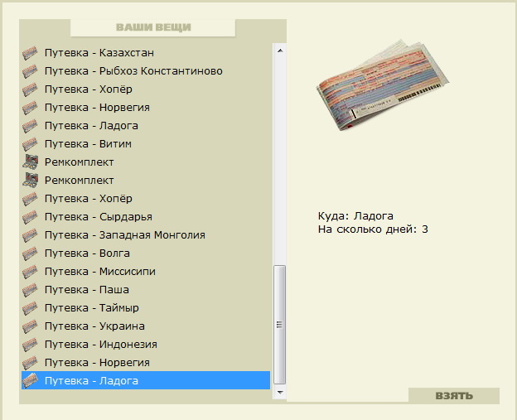Image resolution: width=517 pixels, height=420 pixels.
Task: Click the ticket icon beside Путевка - Индонезия
Action: point(30,345)
